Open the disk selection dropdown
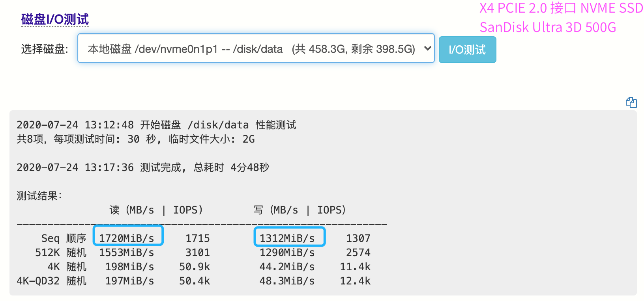Screen dimensions: 644x301 [256, 48]
